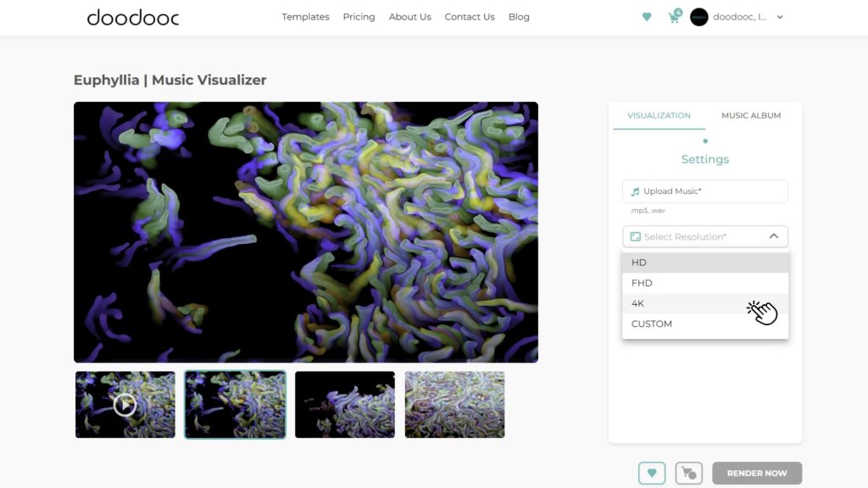The width and height of the screenshot is (868, 488).
Task: Select CUSTOM resolution option
Action: point(652,324)
